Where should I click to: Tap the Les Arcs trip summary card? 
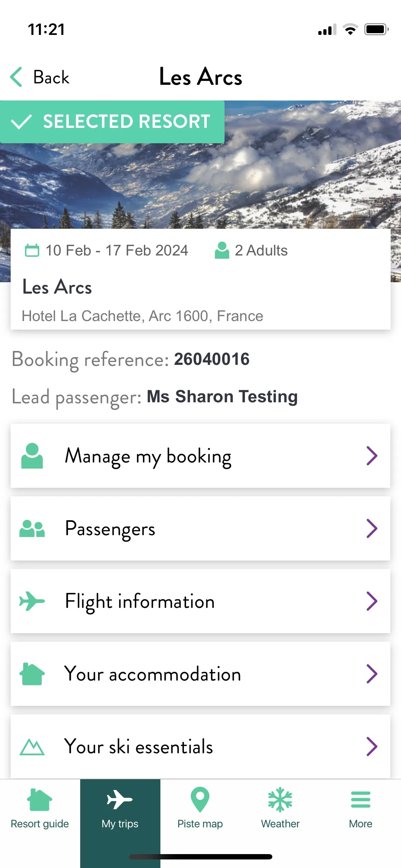point(200,279)
